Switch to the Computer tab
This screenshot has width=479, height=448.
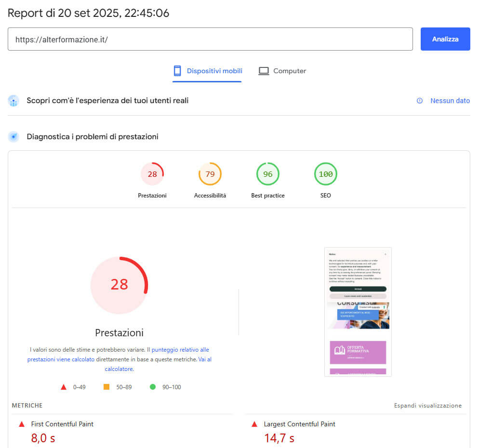point(282,71)
